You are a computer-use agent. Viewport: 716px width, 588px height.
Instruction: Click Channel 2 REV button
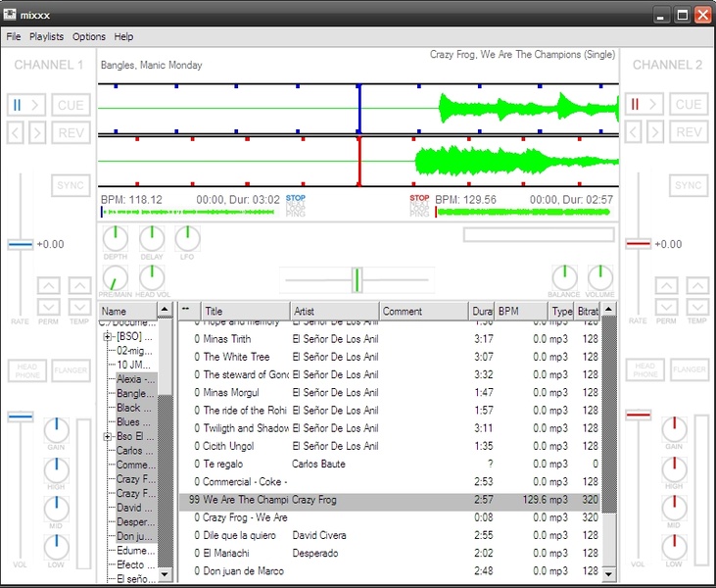[689, 132]
